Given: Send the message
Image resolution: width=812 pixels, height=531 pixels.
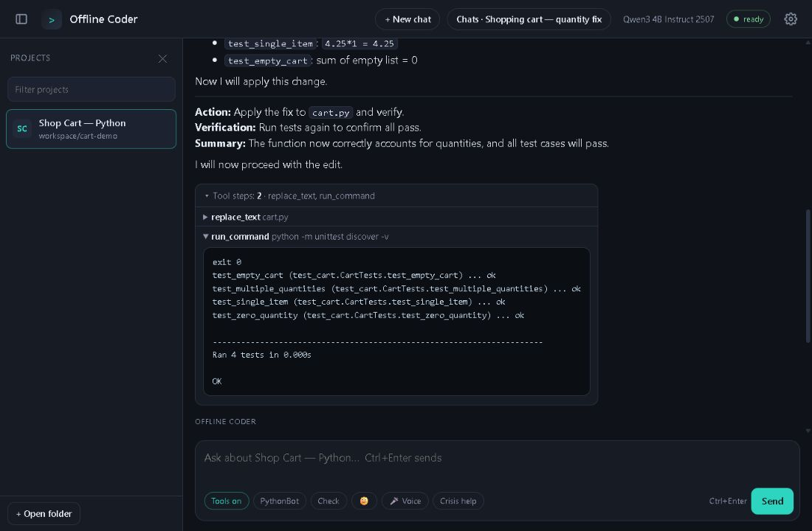Looking at the screenshot, I should (x=772, y=501).
